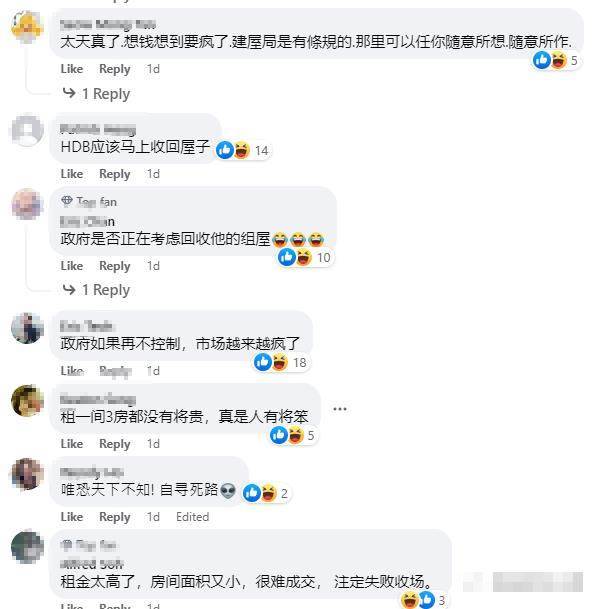
Task: Click the reaction icons showing 18 reactions
Action: 281,362
